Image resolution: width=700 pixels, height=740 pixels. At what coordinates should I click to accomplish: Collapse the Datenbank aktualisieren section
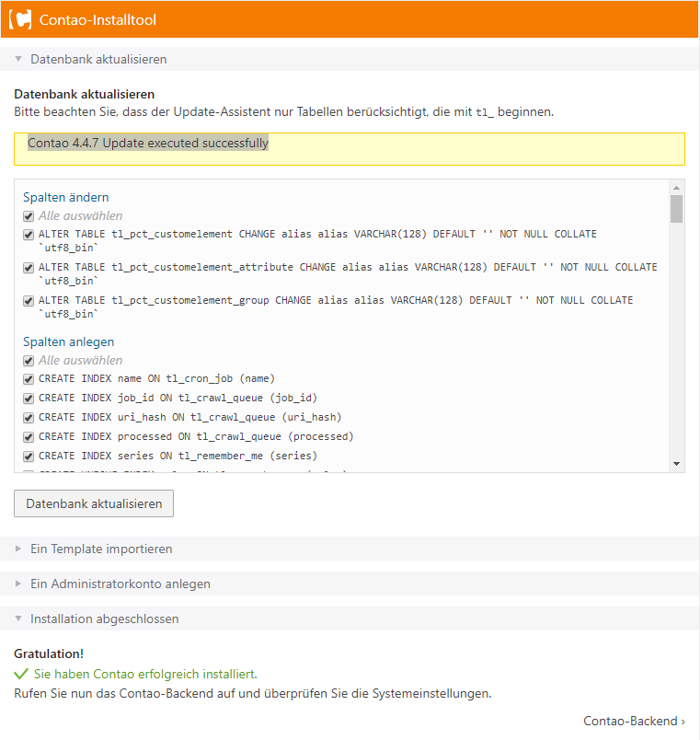[x=350, y=59]
